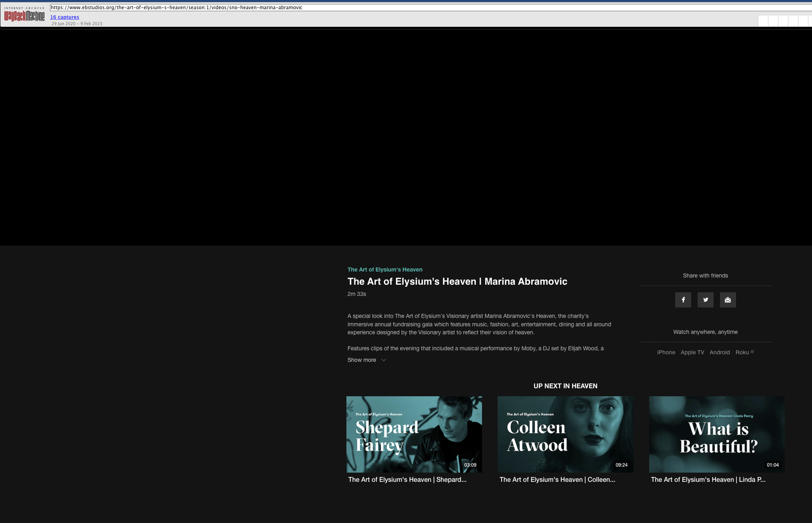Open the iPhone app link

click(666, 352)
